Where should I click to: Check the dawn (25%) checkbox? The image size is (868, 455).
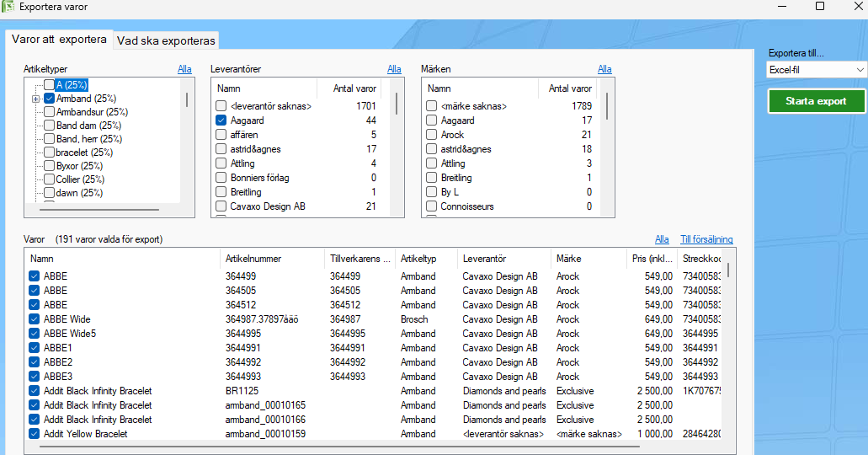click(x=50, y=193)
